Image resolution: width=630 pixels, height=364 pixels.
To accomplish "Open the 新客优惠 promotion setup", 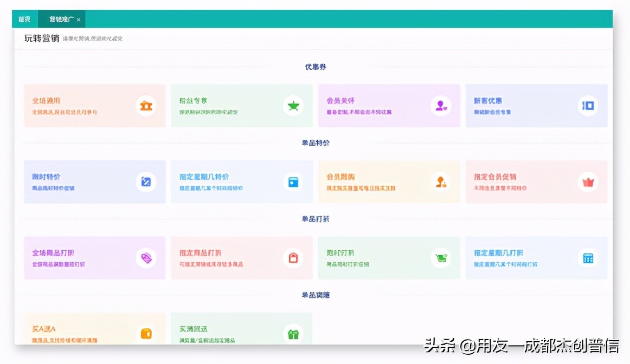I will [537, 105].
